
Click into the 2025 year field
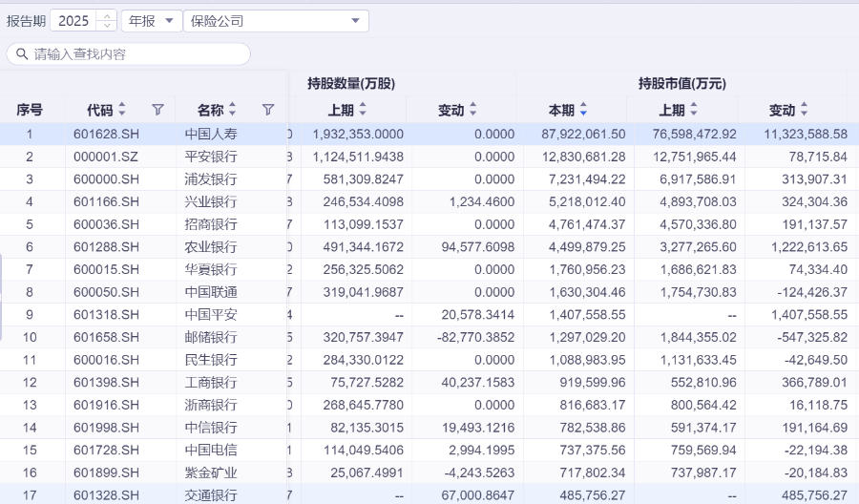[73, 21]
